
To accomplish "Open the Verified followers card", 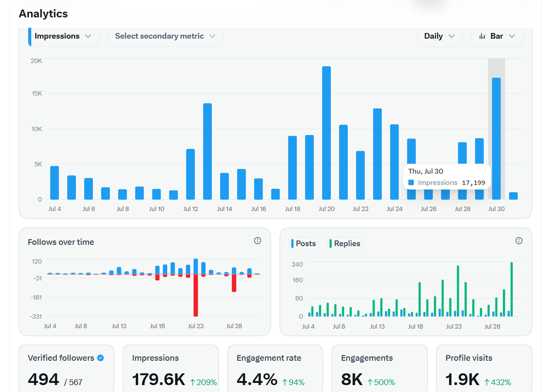I will coord(66,368).
